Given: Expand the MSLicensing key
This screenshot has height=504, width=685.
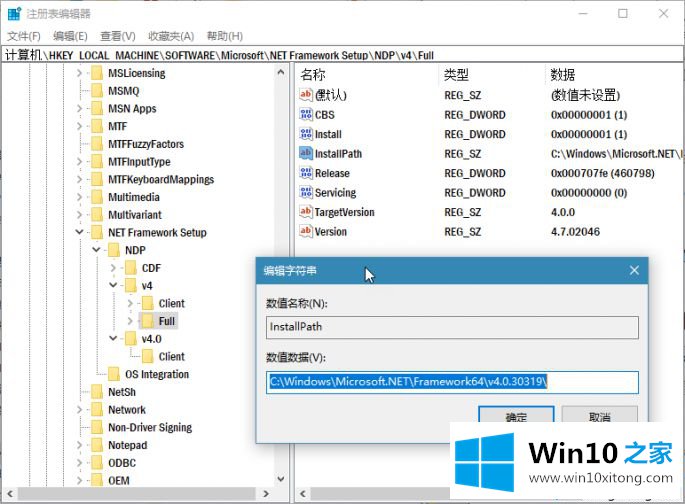Looking at the screenshot, I should click(x=79, y=73).
